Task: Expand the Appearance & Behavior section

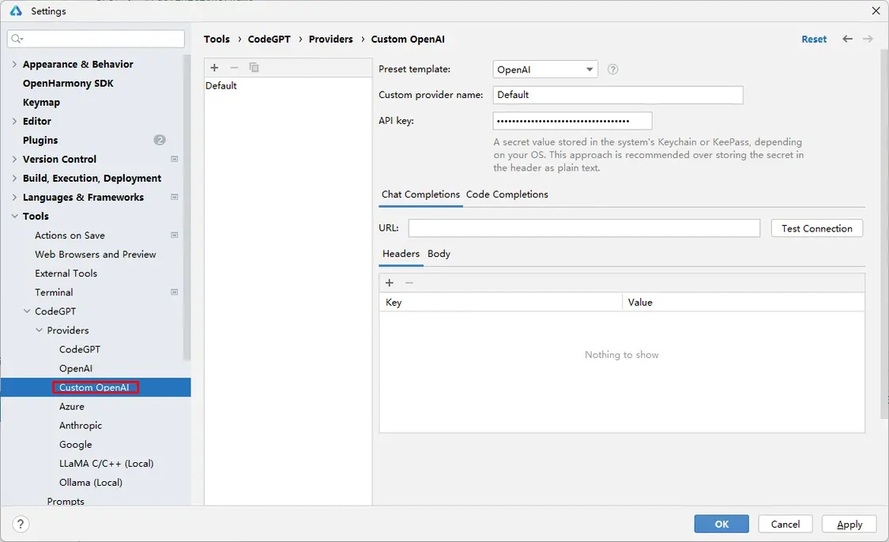Action: coord(14,65)
